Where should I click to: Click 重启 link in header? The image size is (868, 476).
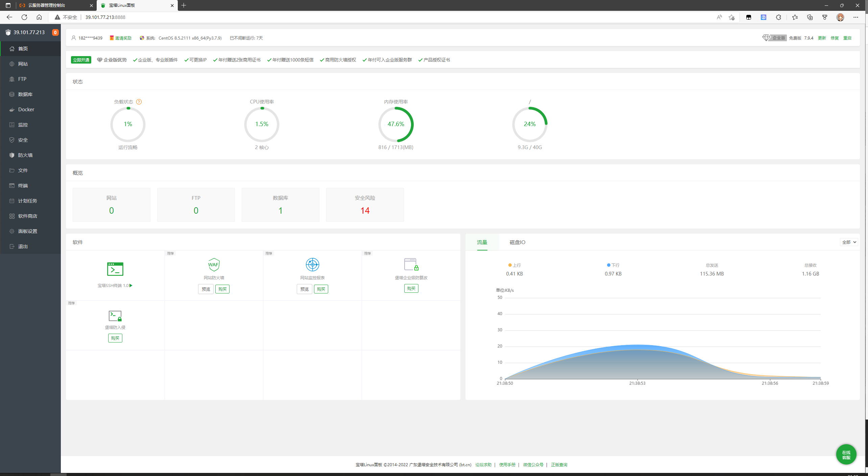pyautogui.click(x=847, y=38)
